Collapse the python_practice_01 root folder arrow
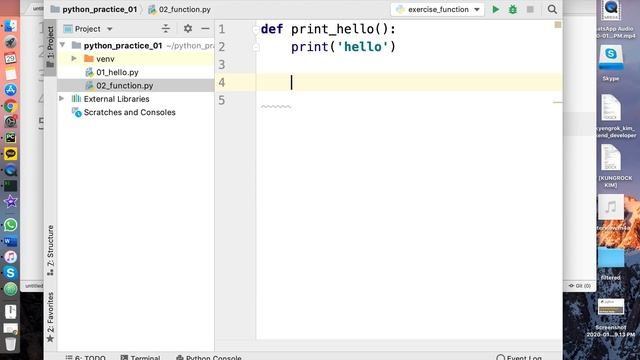This screenshot has height=360, width=640. click(x=63, y=45)
